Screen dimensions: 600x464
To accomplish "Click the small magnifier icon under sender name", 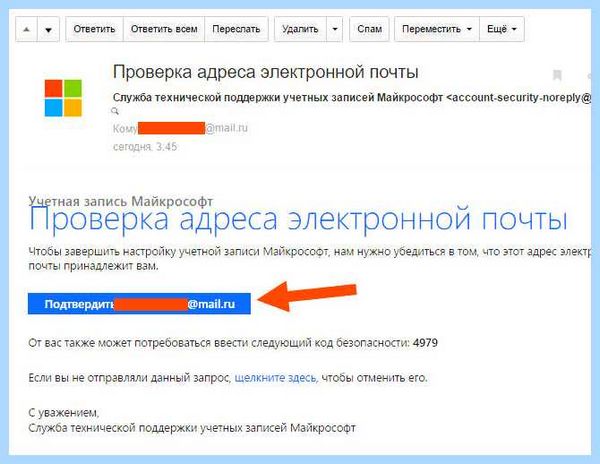I will click(x=115, y=111).
